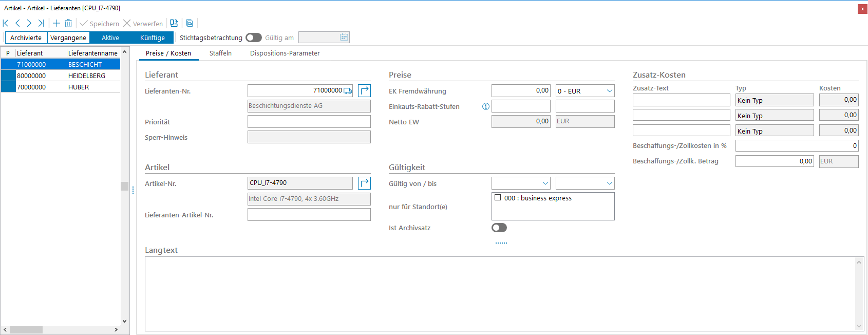Screen dimensions: 868x335
Task: Add a new supplier record with plus icon
Action: (56, 23)
